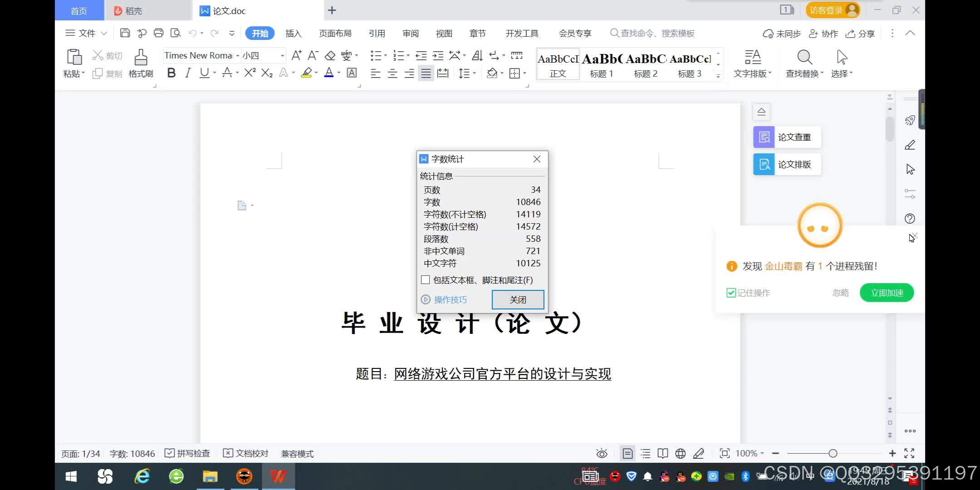The image size is (980, 490).
Task: Apply Italic formatting
Action: click(x=188, y=73)
